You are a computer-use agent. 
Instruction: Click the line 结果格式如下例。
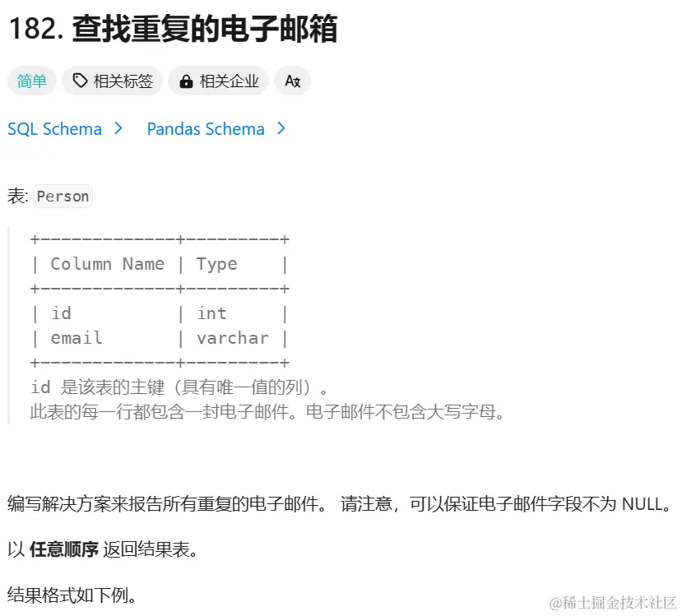[x=72, y=595]
